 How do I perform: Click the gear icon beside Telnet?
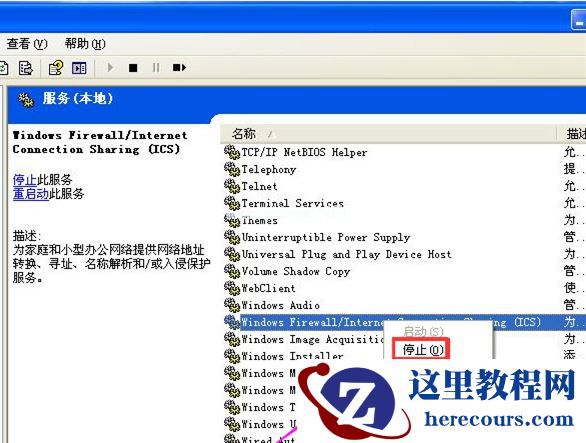click(232, 186)
